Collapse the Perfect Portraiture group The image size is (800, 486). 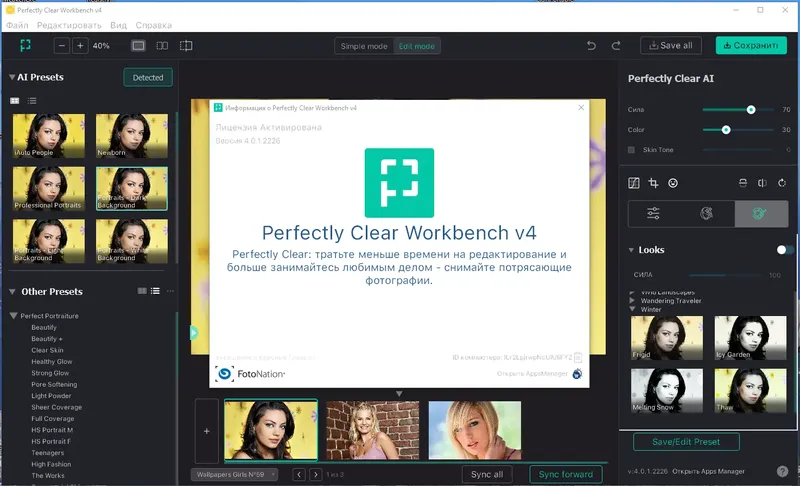coord(14,316)
